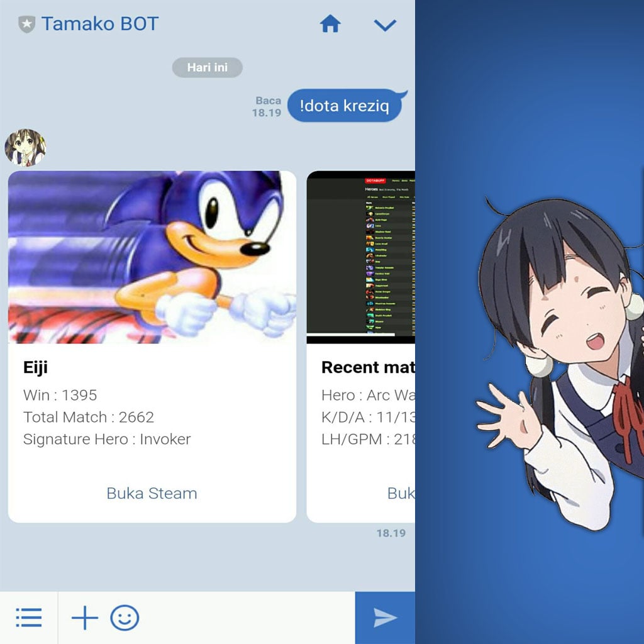Tap the 'Tamako BOT' chat title

point(99,23)
